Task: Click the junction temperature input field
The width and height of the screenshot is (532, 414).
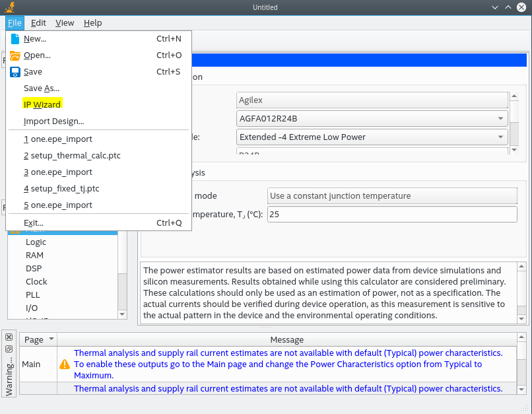Action: coord(392,215)
